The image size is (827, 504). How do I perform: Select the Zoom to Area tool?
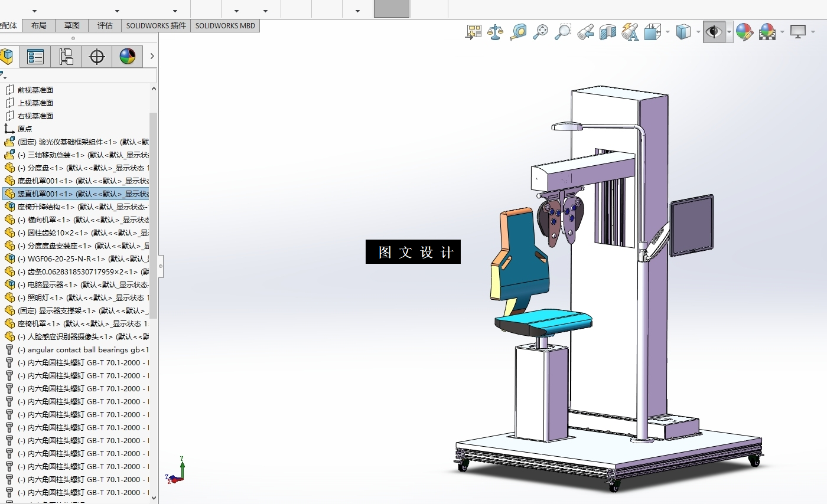(x=563, y=32)
